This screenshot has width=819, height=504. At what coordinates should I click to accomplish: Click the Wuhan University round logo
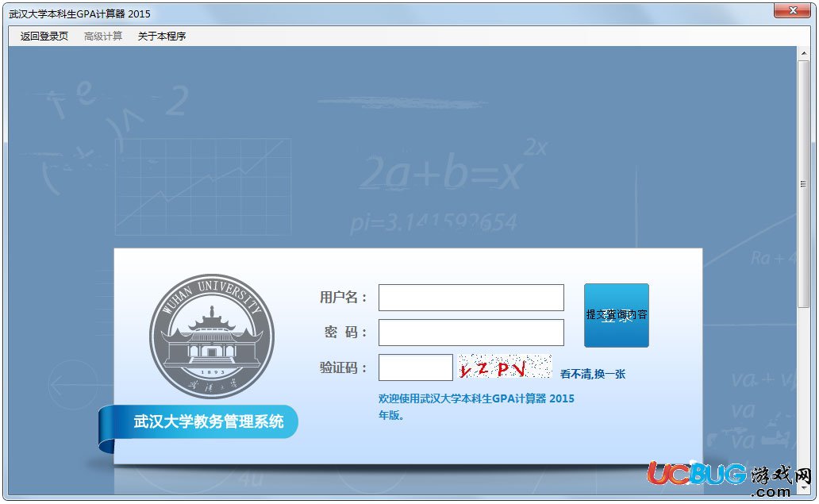click(212, 337)
